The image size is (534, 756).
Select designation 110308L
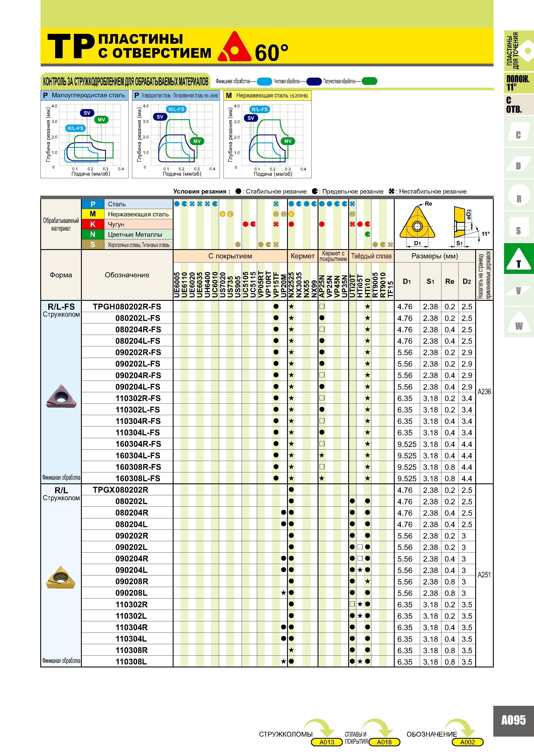[x=131, y=662]
